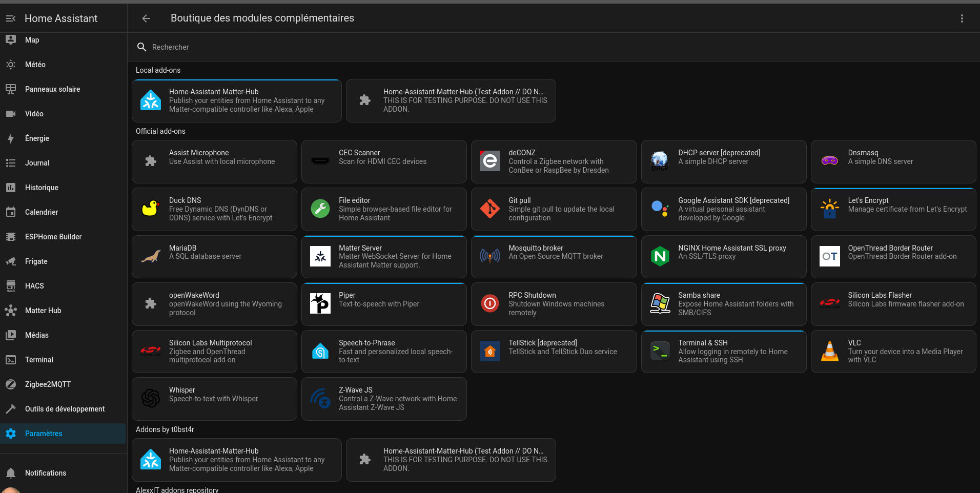The width and height of the screenshot is (980, 493).
Task: Click the Médias play icon
Action: coord(11,335)
